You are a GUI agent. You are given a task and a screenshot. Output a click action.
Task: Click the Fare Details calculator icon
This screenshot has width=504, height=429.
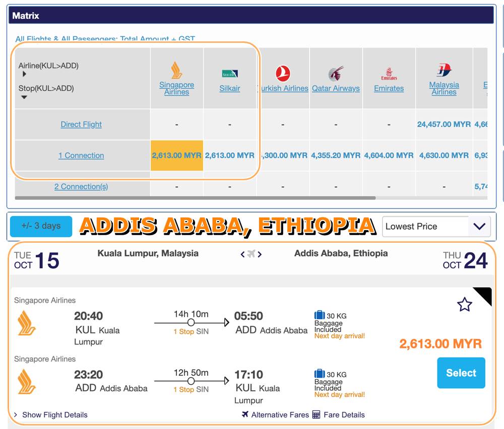pyautogui.click(x=316, y=414)
